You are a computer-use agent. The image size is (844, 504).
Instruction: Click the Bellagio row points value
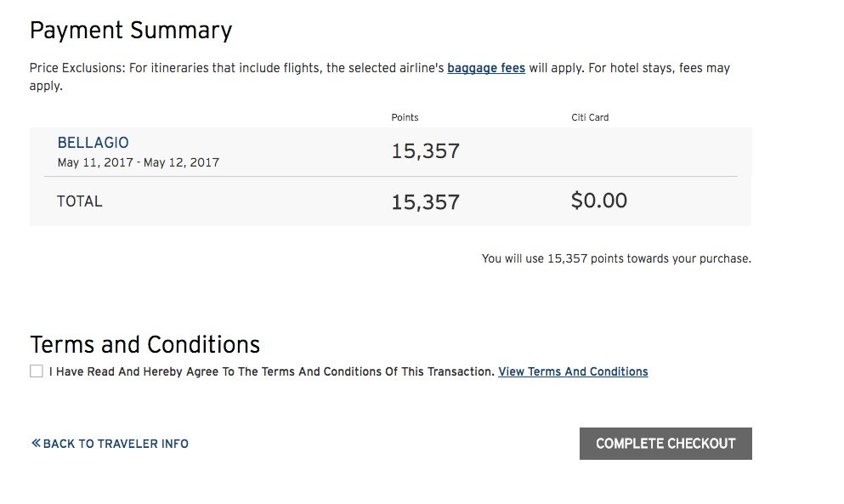click(425, 151)
